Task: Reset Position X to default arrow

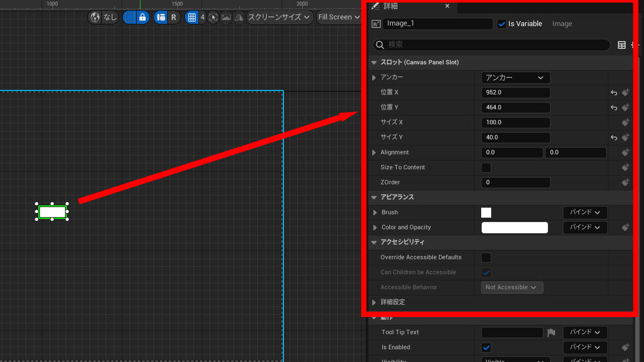Action: click(614, 93)
